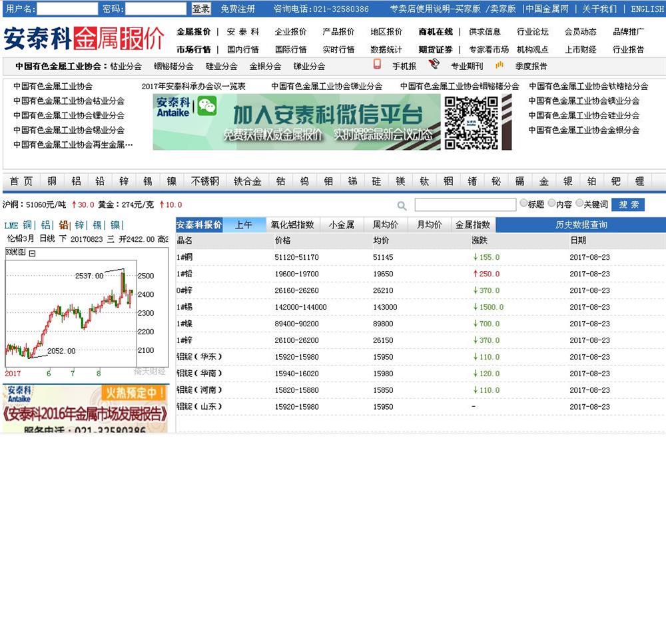Click the 安泰科金属报价 site logo
666x644 pixels.
point(84,38)
